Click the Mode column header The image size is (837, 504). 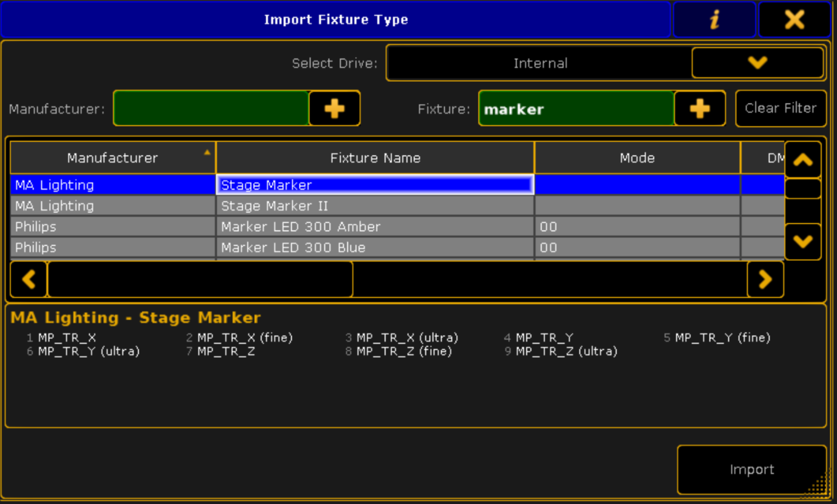tap(637, 158)
